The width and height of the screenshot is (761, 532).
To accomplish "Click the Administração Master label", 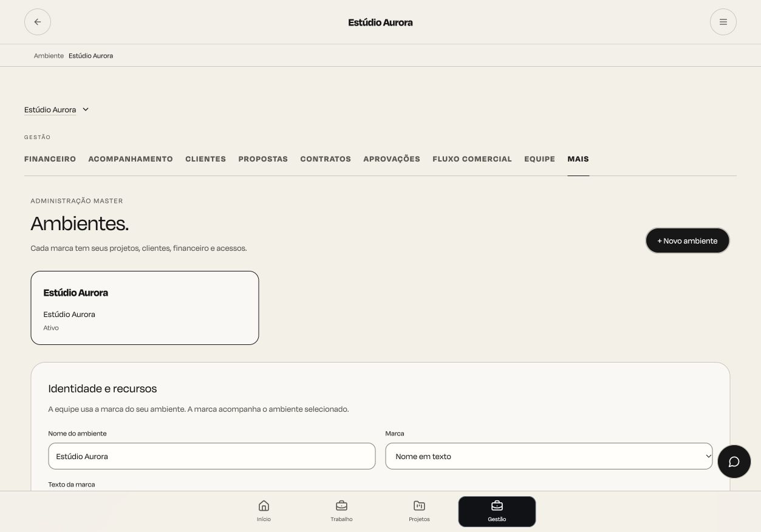I will coord(77,201).
